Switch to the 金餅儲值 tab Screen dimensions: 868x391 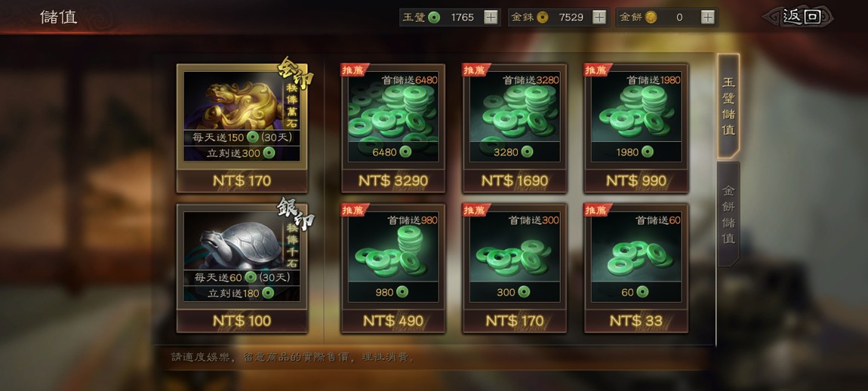pyautogui.click(x=728, y=215)
